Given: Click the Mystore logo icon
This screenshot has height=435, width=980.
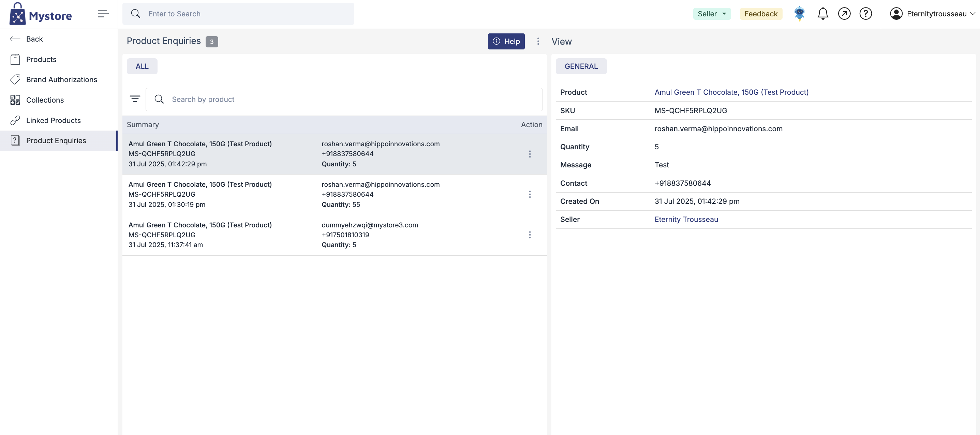Looking at the screenshot, I should (17, 14).
